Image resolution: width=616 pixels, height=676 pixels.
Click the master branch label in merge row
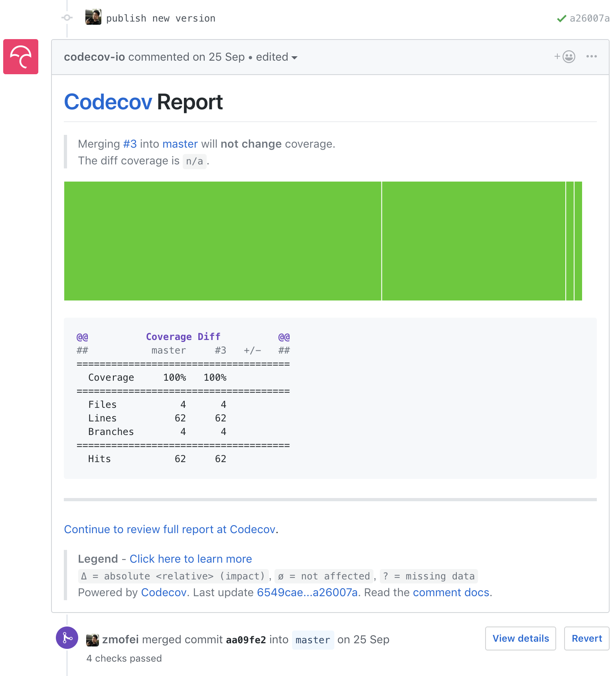click(313, 640)
